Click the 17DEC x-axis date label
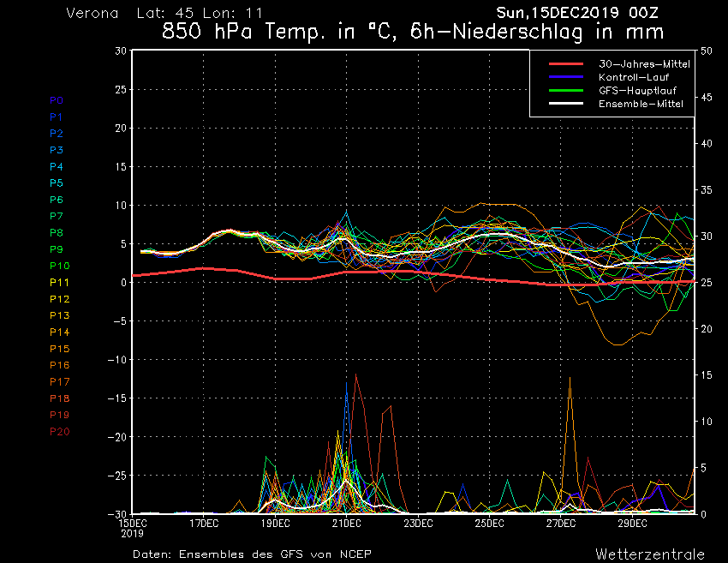The width and height of the screenshot is (728, 563). pos(204,524)
